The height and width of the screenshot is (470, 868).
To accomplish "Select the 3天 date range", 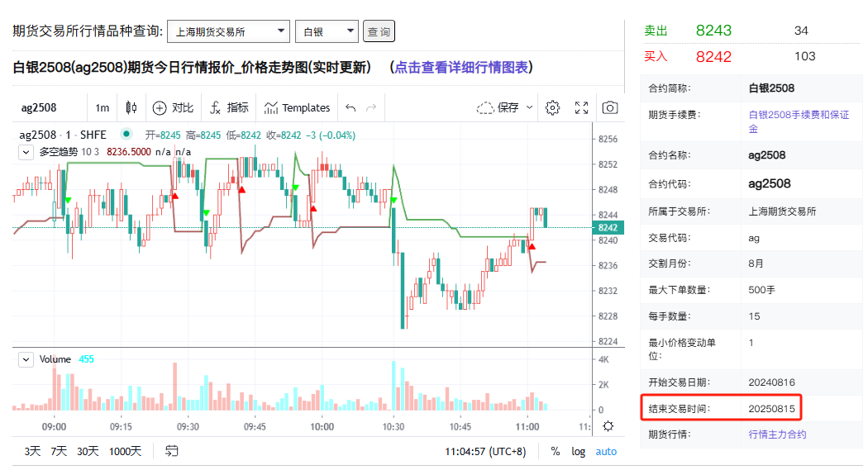I will coord(32,451).
